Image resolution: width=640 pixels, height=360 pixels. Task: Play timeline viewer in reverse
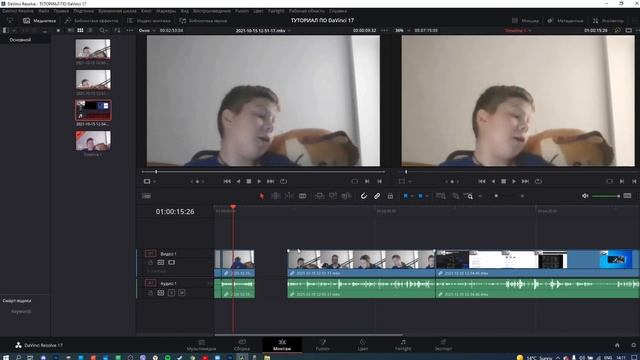tap(493, 181)
